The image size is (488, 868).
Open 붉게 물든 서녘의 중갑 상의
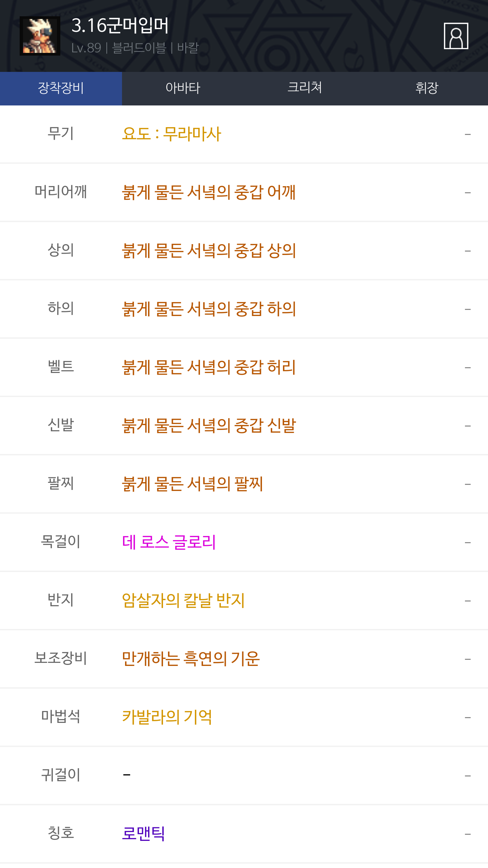click(x=209, y=251)
